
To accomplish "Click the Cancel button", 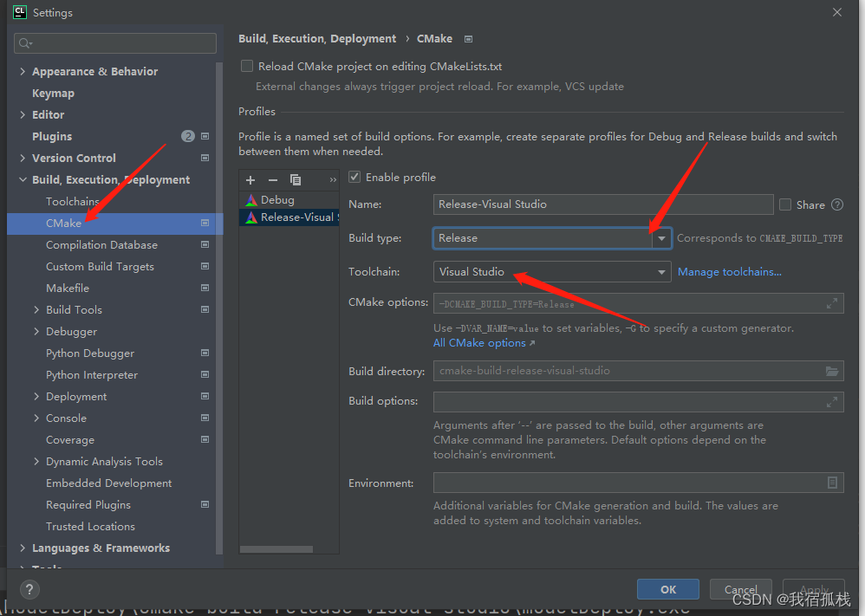I will click(x=741, y=589).
